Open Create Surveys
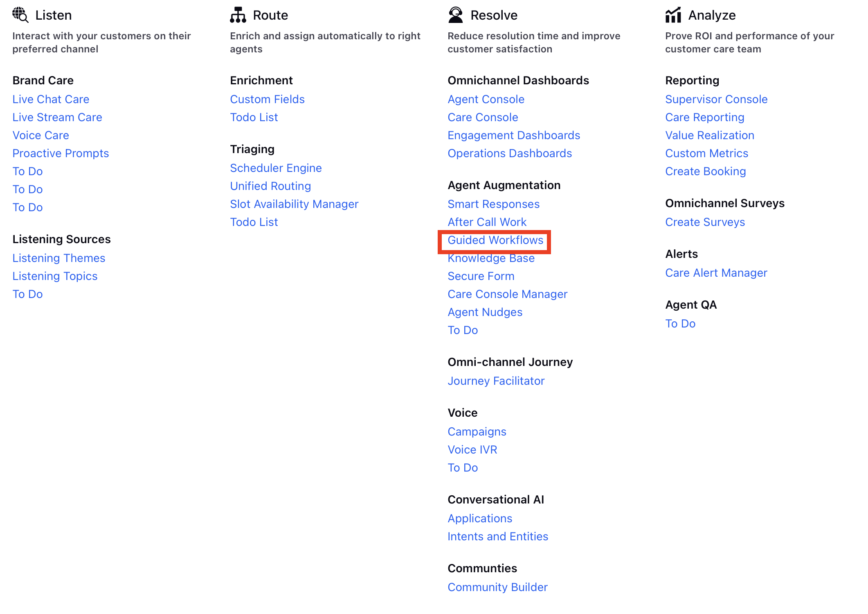Image resolution: width=868 pixels, height=614 pixels. pyautogui.click(x=705, y=222)
